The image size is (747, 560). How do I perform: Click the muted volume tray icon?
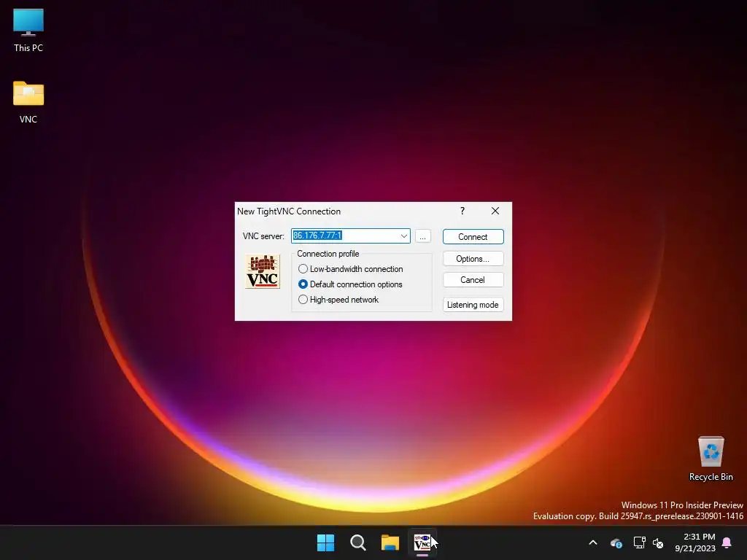[x=658, y=542]
